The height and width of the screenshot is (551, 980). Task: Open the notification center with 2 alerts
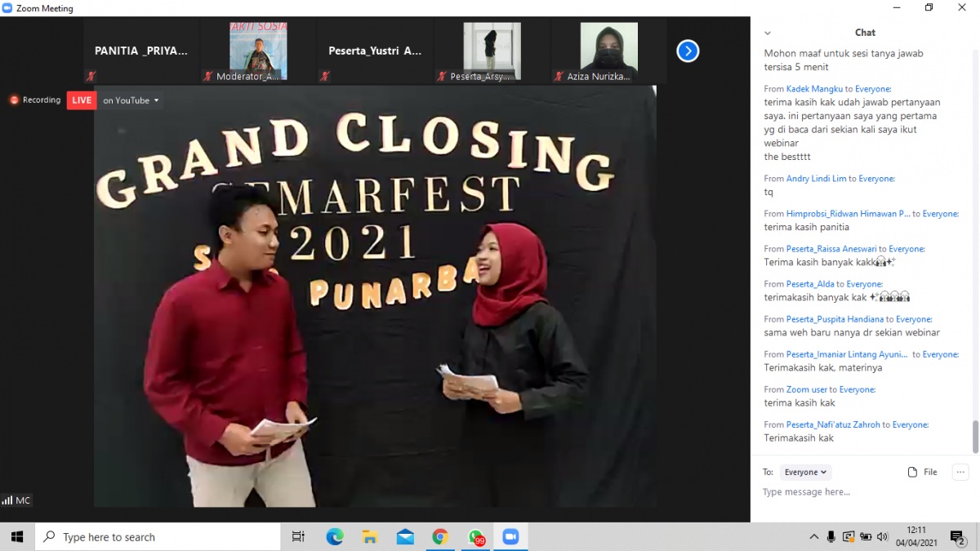[957, 536]
